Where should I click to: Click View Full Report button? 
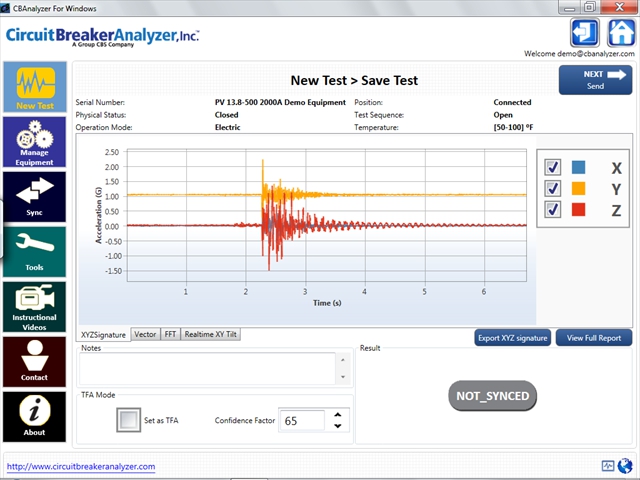(594, 338)
